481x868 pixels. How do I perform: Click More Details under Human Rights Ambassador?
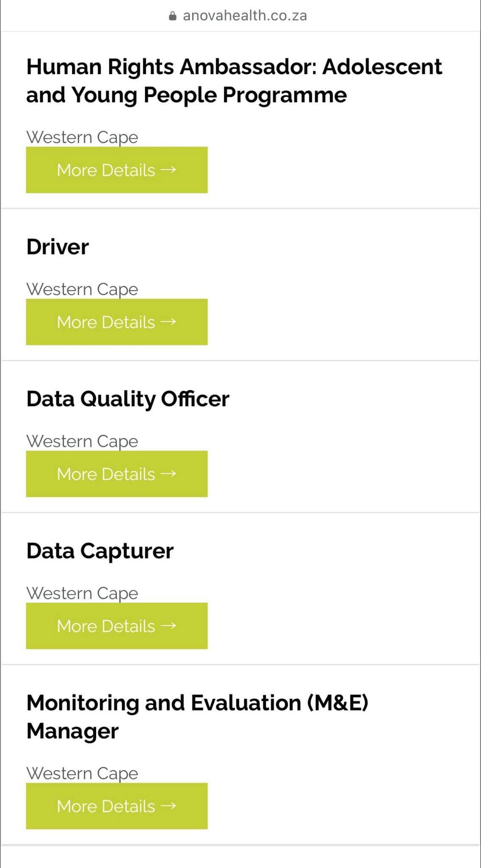[117, 170]
